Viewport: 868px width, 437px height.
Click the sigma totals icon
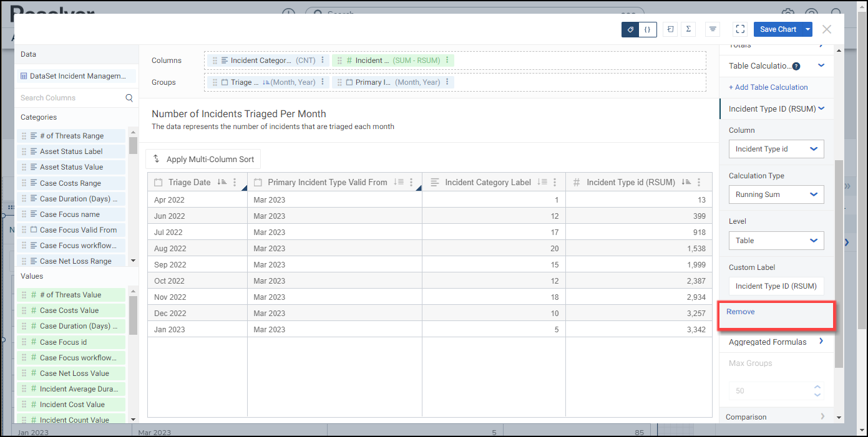coord(688,29)
